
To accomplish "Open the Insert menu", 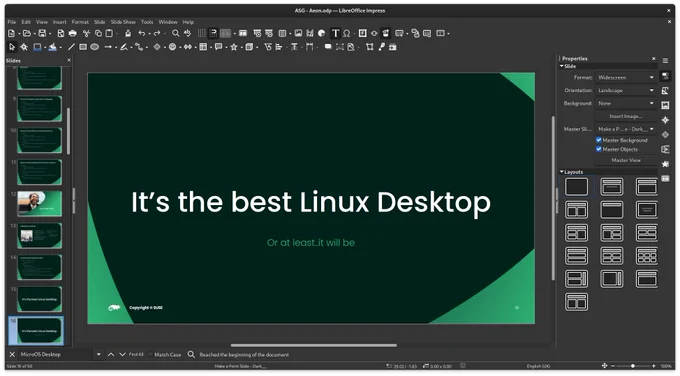I will click(x=59, y=22).
